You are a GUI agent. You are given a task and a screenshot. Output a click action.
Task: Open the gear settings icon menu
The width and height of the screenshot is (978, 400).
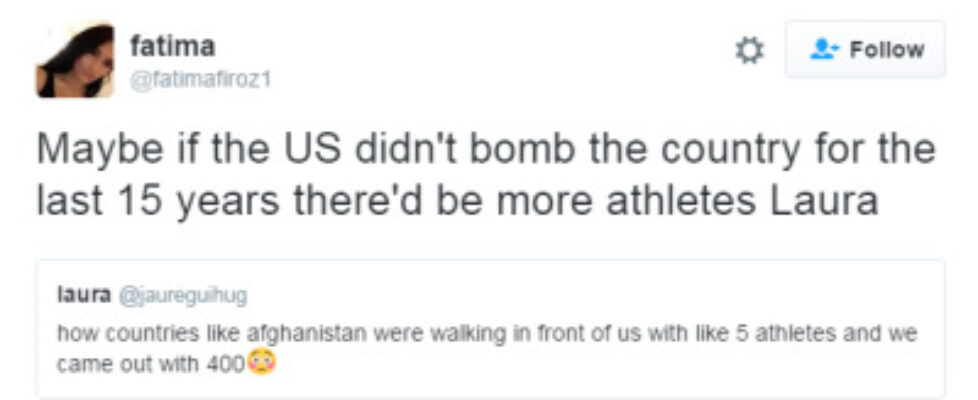click(x=749, y=50)
